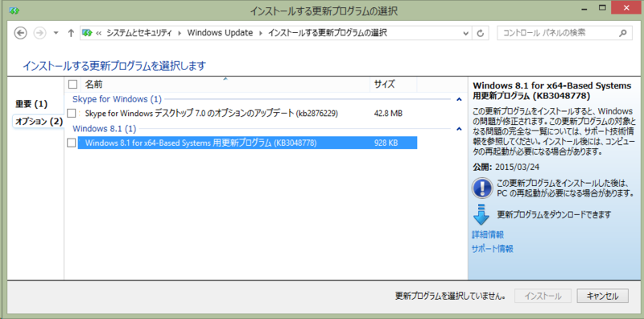Viewport: 644px width, 319px height.
Task: Select the オプション (2) tab
Action: 39,122
